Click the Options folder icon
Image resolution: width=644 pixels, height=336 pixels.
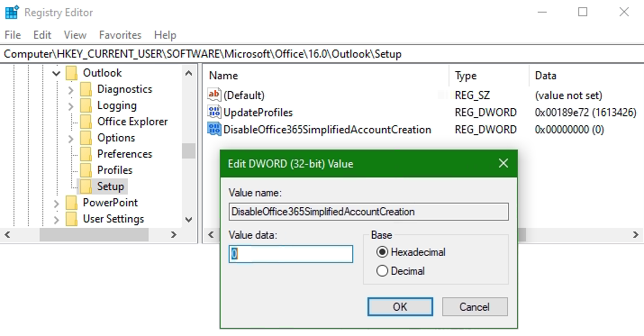pyautogui.click(x=86, y=138)
